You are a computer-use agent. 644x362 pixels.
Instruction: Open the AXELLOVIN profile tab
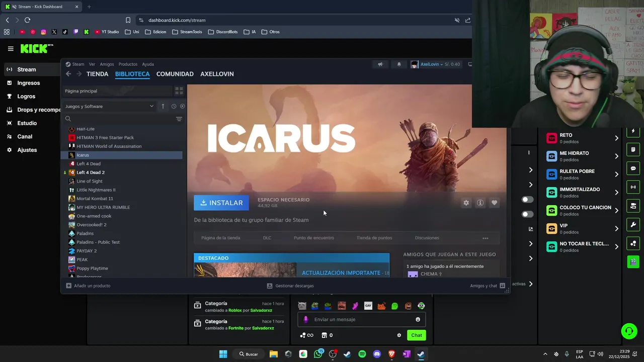pyautogui.click(x=217, y=74)
